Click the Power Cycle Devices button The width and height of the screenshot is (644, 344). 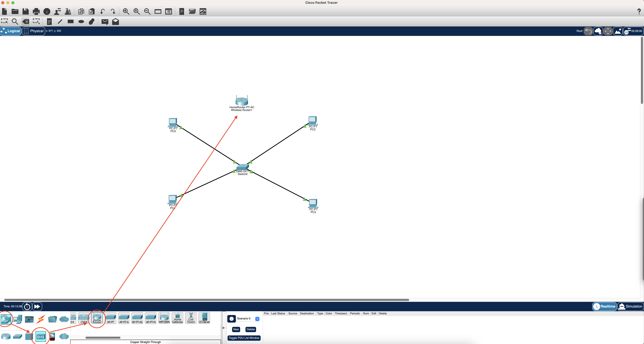pos(27,306)
